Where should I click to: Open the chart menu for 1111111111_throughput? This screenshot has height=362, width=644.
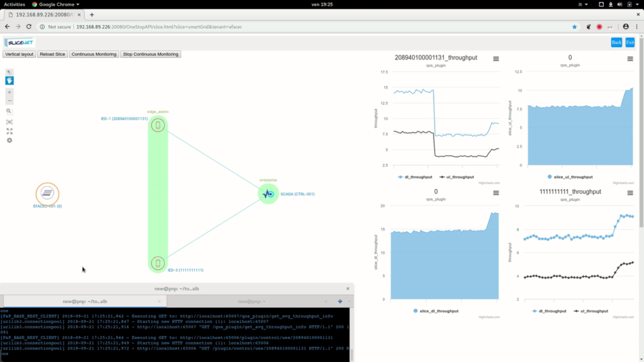[630, 192]
